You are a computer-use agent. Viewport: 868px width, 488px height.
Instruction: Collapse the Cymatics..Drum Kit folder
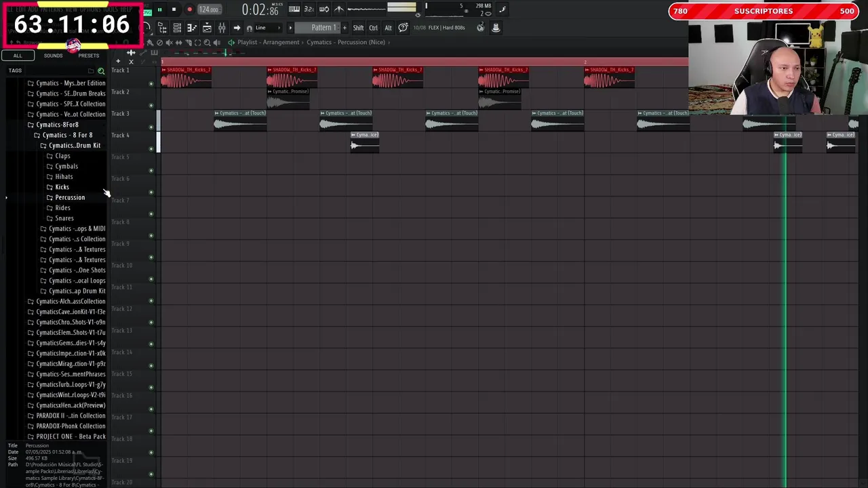click(70, 145)
